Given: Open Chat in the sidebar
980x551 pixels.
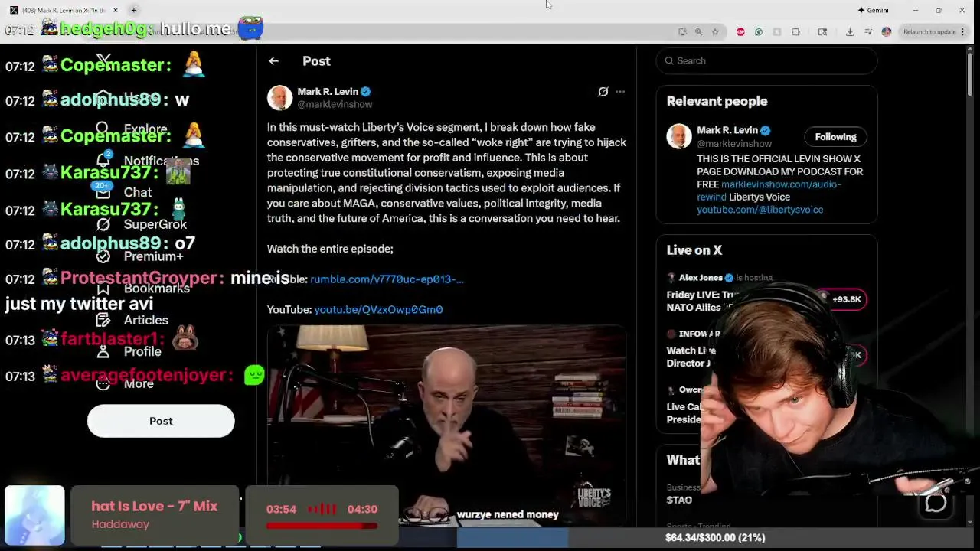Looking at the screenshot, I should coord(124,192).
